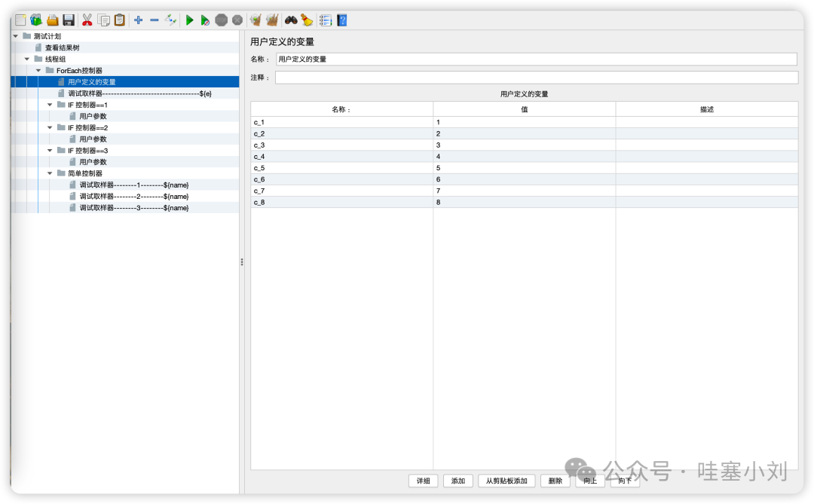
Task: Select 调试取样器 ${e} tree item
Action: 139,93
